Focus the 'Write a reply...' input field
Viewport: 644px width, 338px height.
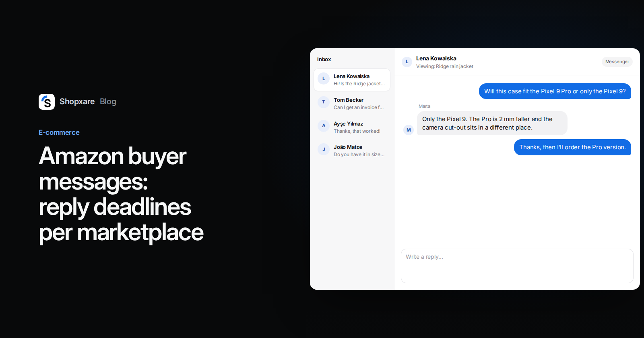click(x=517, y=266)
